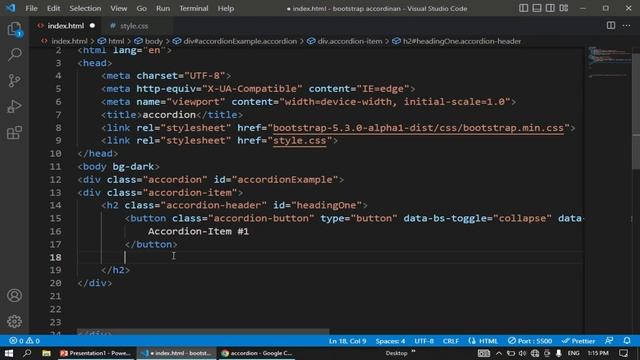Select the html breadcrumb segment
Viewport: 640px width, 360px height.
pos(116,41)
